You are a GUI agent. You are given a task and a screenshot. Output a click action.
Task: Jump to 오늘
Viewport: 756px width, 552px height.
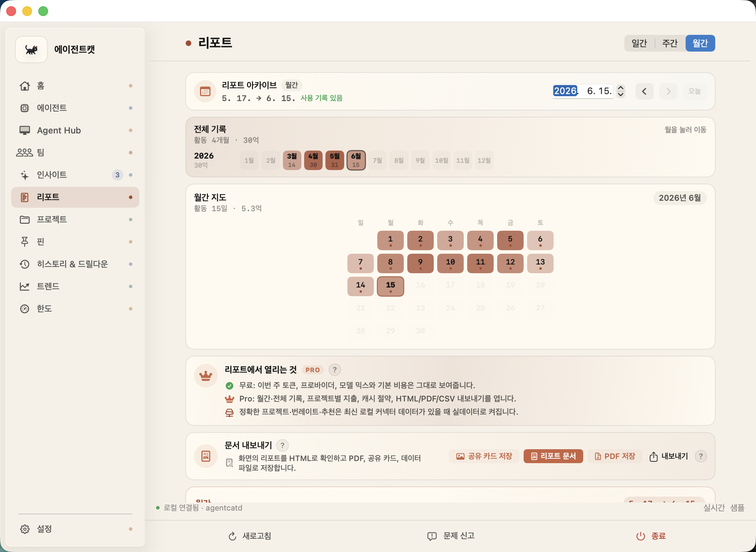694,91
